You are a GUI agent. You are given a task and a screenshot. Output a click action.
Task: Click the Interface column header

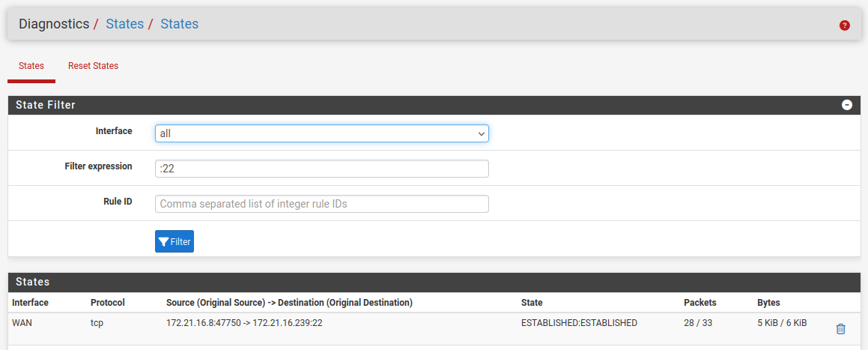31,302
